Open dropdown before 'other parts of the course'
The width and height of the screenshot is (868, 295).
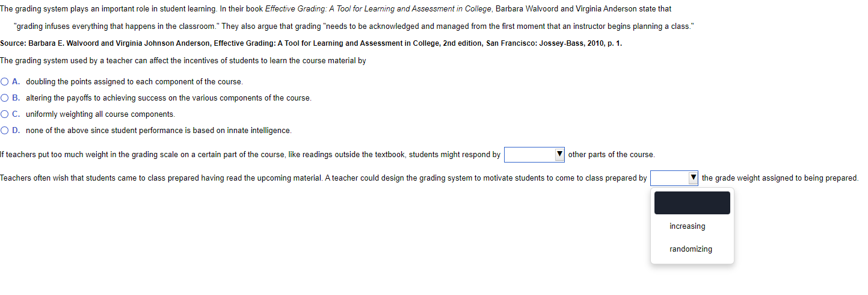tap(534, 155)
